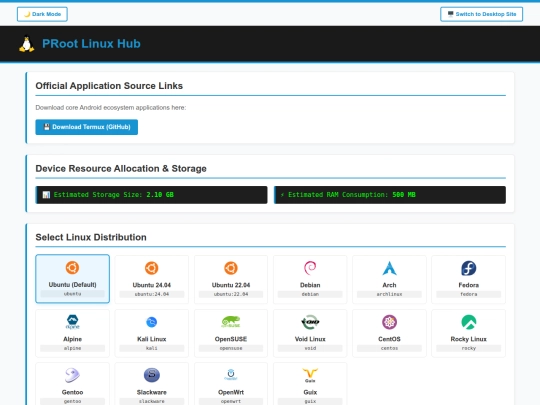The image size is (540, 405).
Task: Switch to Desktop Site view
Action: pyautogui.click(x=481, y=14)
